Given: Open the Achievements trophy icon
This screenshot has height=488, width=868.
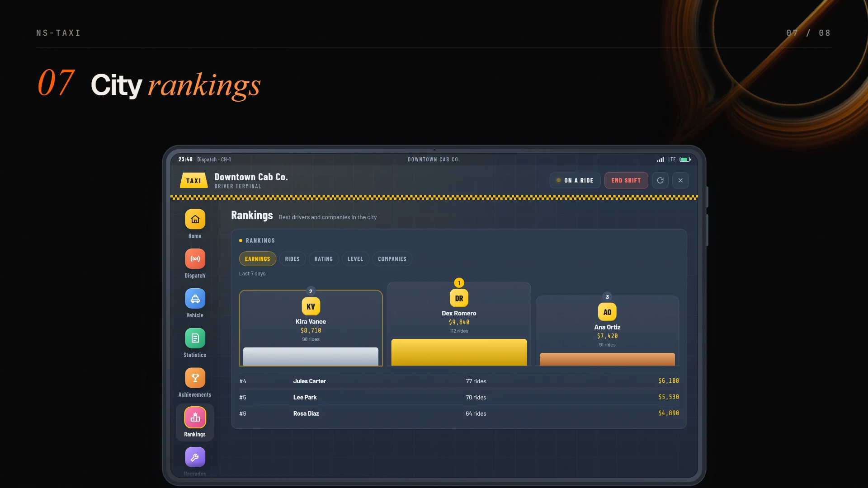Looking at the screenshot, I should (195, 378).
